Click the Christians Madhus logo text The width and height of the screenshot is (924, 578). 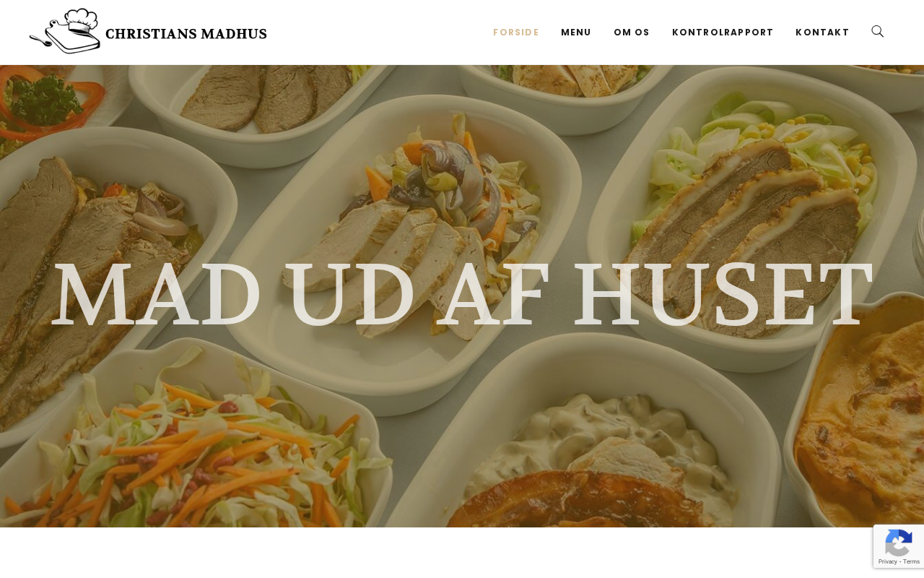186,34
